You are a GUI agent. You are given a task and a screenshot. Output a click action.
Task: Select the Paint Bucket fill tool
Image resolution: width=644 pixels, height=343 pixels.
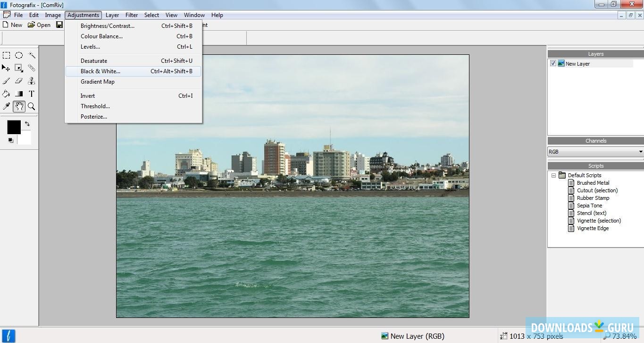click(6, 94)
